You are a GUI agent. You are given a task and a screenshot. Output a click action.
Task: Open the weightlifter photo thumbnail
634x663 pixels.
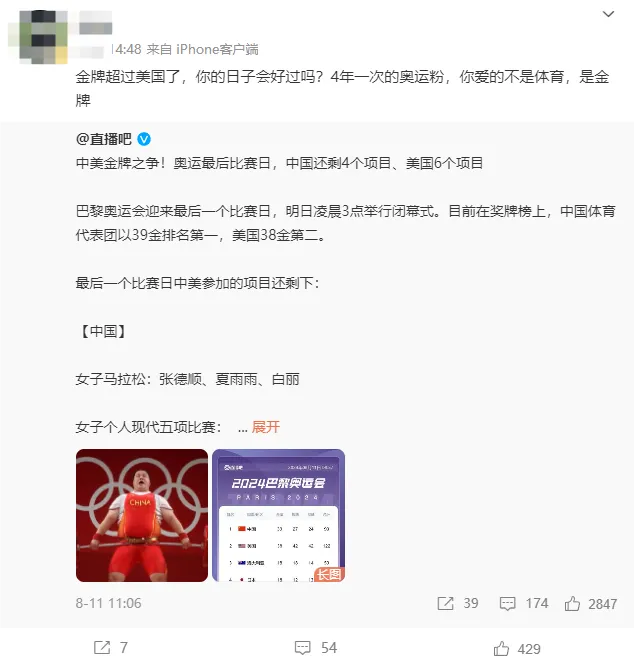coord(142,515)
